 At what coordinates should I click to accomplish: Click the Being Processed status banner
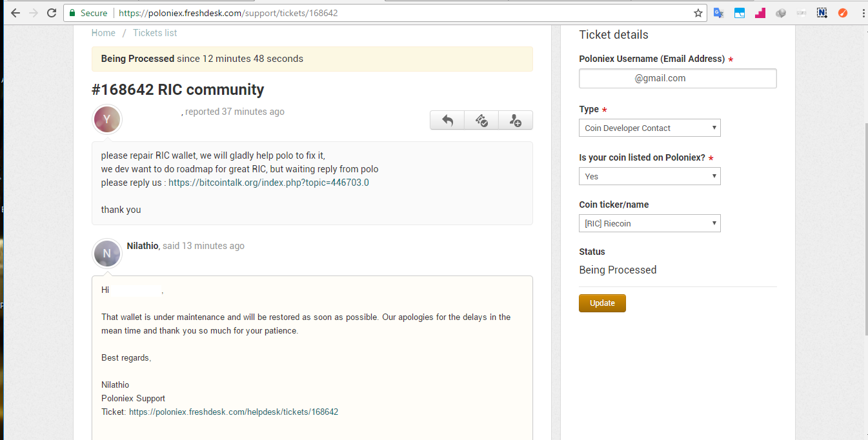point(312,59)
